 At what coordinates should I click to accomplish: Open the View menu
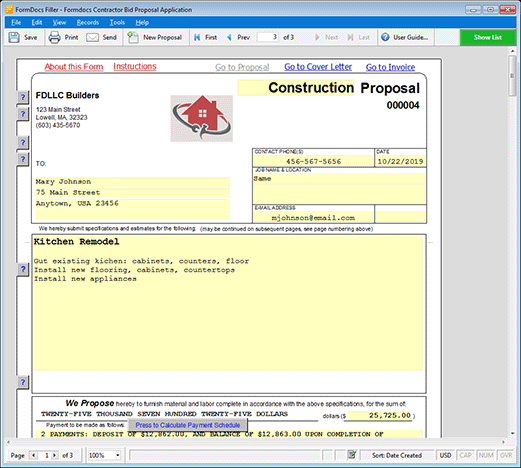(x=59, y=22)
